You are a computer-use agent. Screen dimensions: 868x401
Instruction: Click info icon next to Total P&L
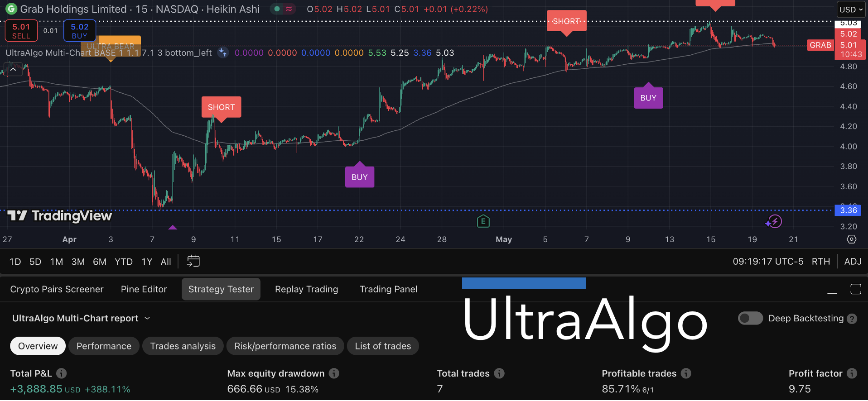coord(62,373)
